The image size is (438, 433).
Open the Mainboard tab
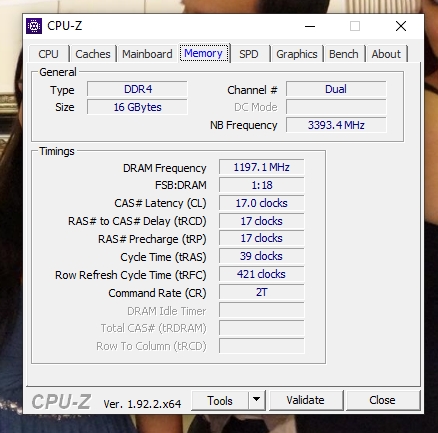click(x=147, y=54)
